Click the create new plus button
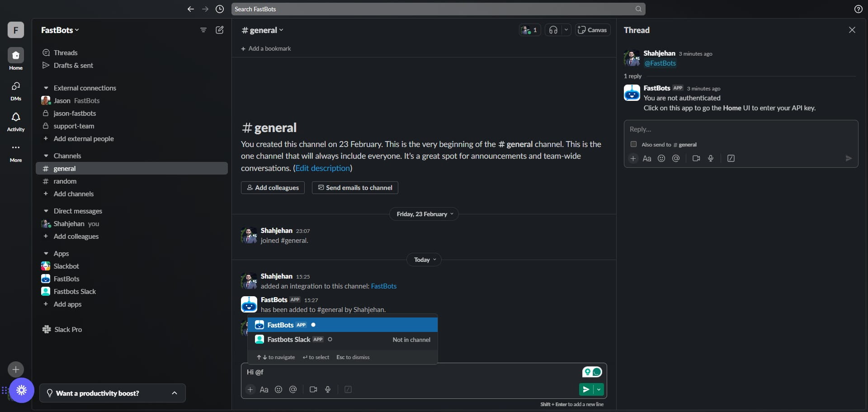The image size is (868, 412). click(x=16, y=369)
